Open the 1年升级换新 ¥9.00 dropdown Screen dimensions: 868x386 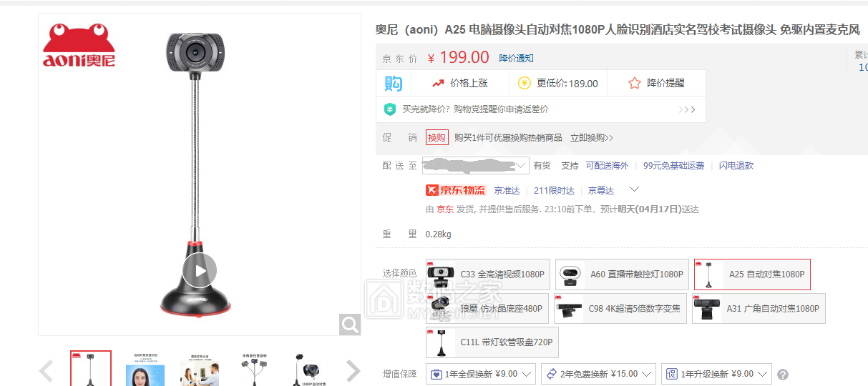(717, 374)
